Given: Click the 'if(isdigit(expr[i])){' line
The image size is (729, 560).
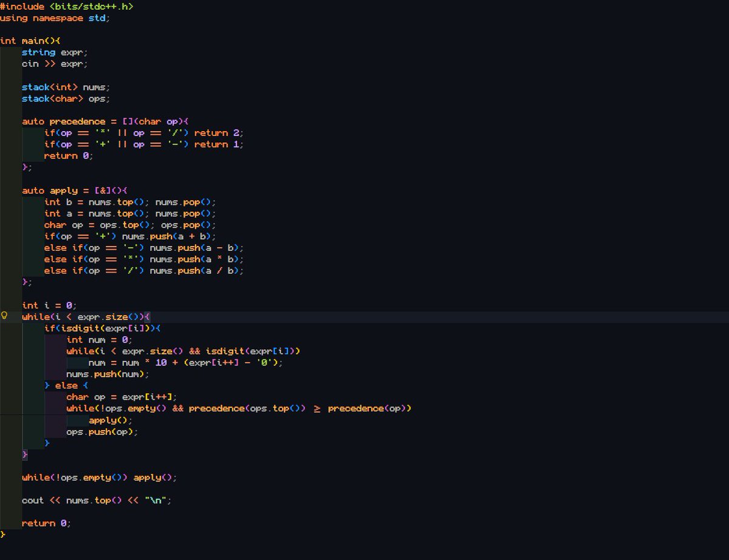Looking at the screenshot, I should (x=103, y=329).
